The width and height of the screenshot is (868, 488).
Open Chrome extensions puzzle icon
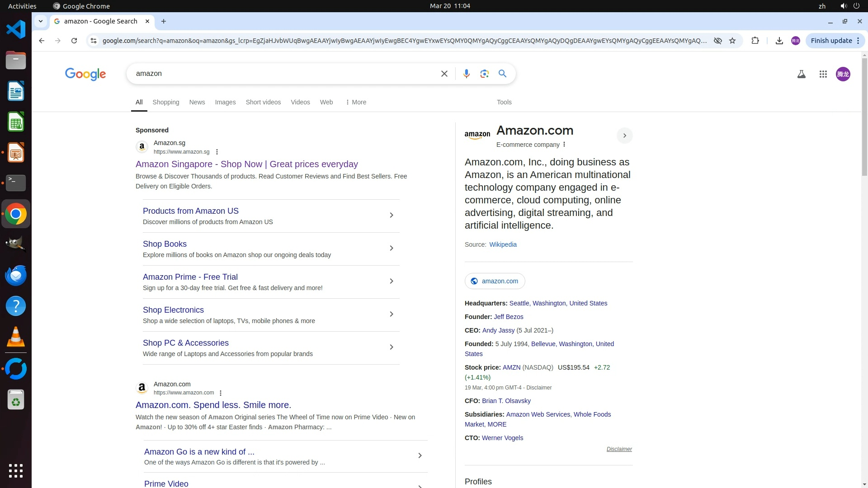coord(755,41)
